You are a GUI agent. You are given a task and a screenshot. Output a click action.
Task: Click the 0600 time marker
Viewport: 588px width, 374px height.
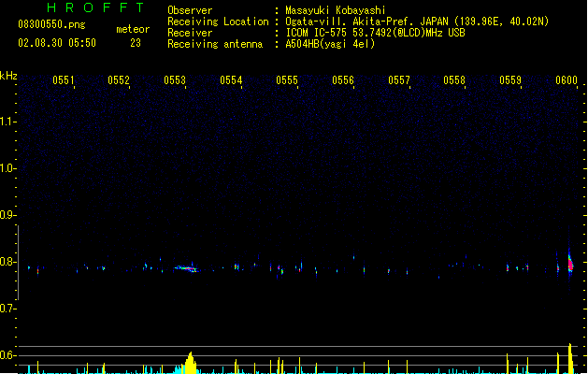(566, 80)
